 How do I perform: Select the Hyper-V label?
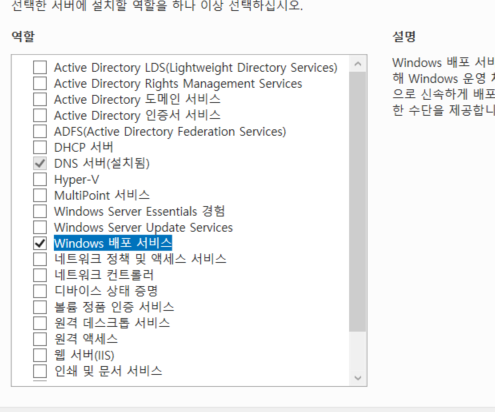pyautogui.click(x=77, y=180)
